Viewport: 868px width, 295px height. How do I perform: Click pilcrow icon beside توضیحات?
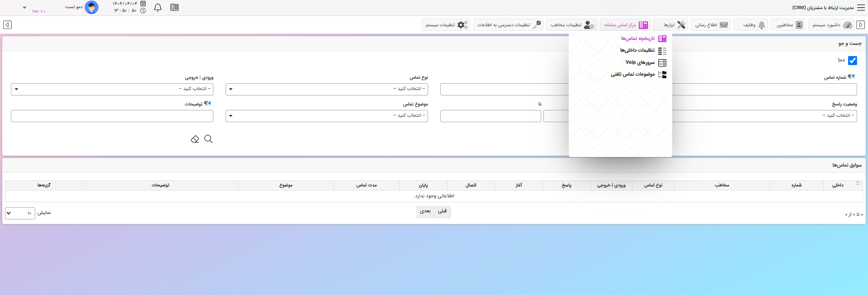coord(208,104)
